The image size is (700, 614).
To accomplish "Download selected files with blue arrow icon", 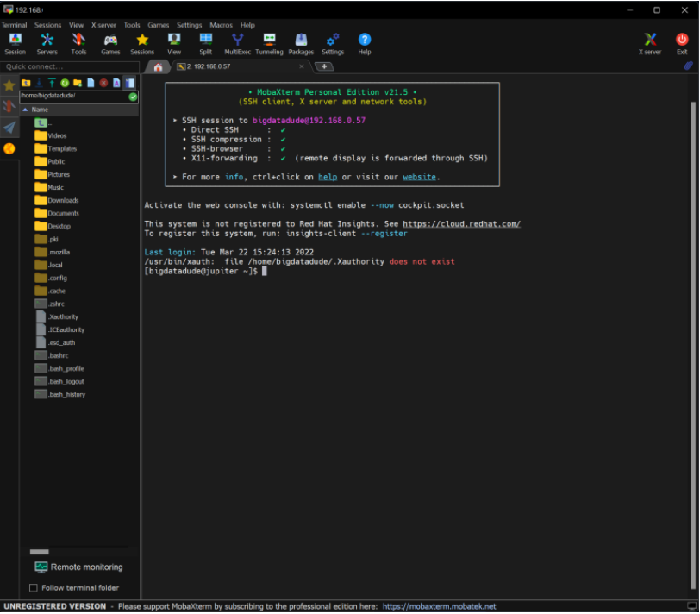I will click(x=39, y=83).
